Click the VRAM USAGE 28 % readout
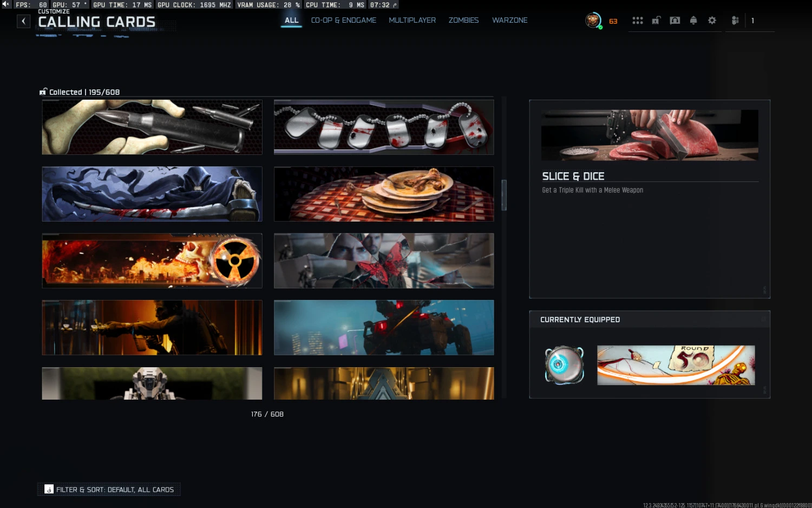Image resolution: width=812 pixels, height=508 pixels. (x=269, y=5)
